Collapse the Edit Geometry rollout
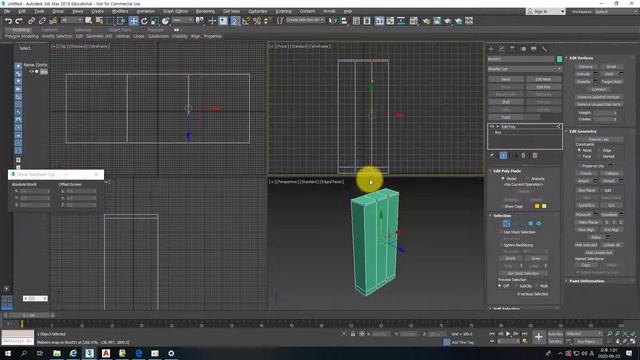The height and width of the screenshot is (360, 640). tap(582, 131)
